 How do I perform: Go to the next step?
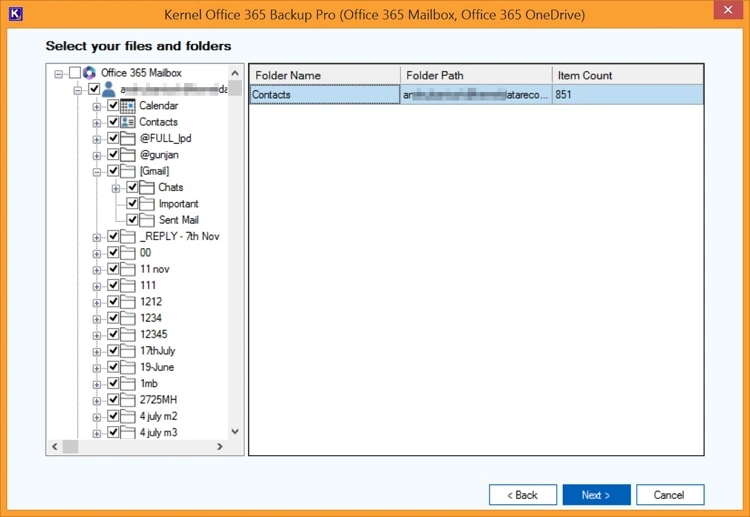coord(596,495)
